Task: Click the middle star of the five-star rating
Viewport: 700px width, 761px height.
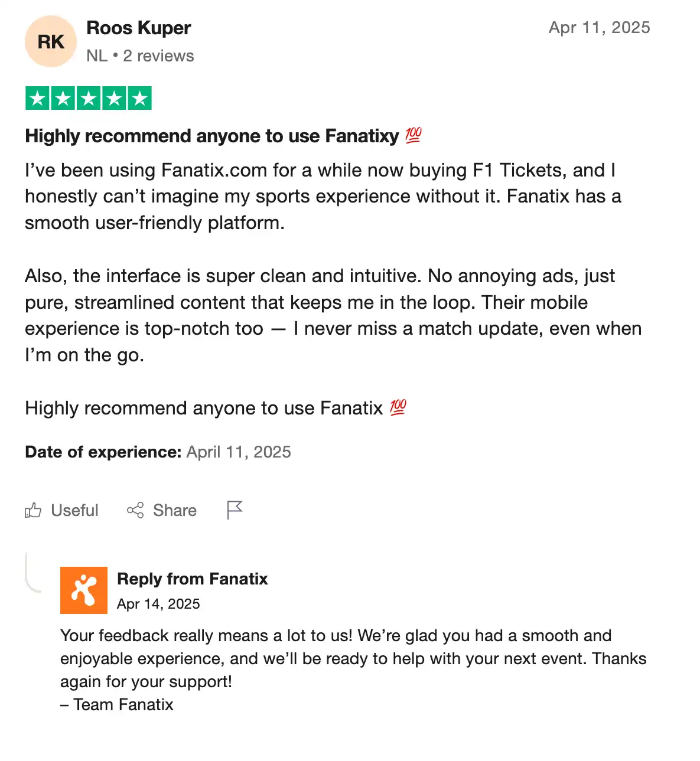Action: click(88, 98)
